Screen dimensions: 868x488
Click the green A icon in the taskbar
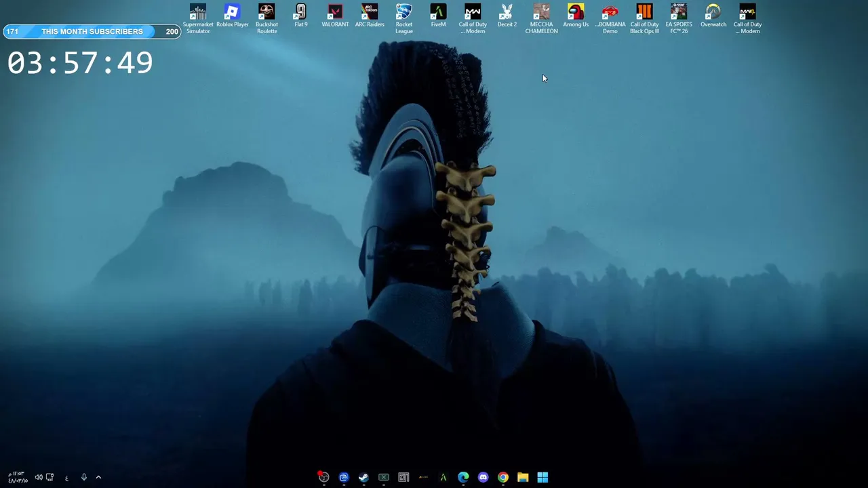pos(443,477)
